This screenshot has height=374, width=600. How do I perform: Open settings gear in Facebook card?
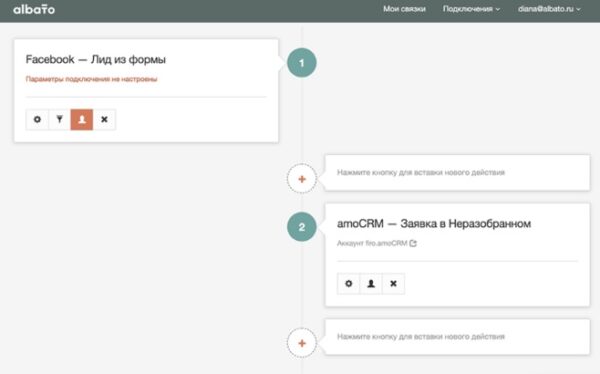(37, 119)
